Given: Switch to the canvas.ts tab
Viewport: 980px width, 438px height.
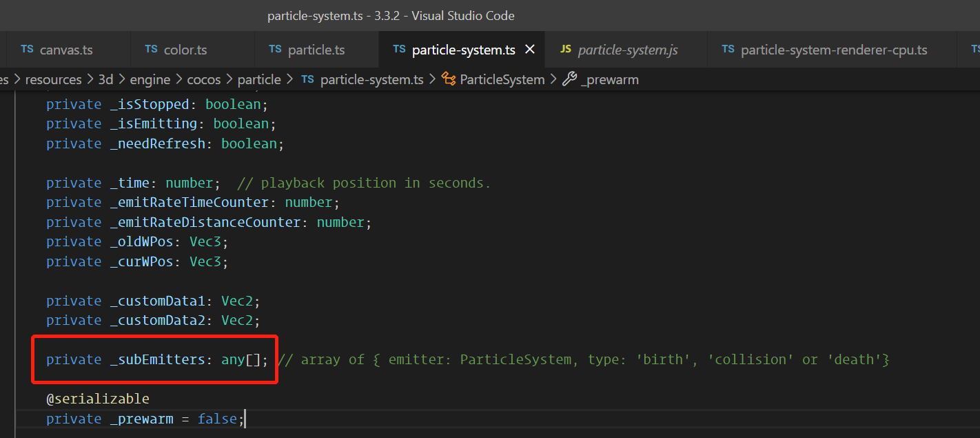Looking at the screenshot, I should pos(66,50).
